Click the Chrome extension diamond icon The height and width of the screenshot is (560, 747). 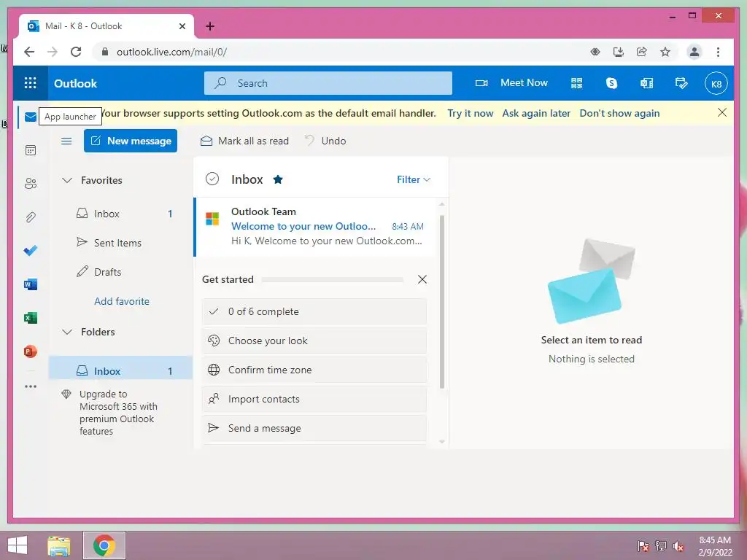tap(595, 52)
